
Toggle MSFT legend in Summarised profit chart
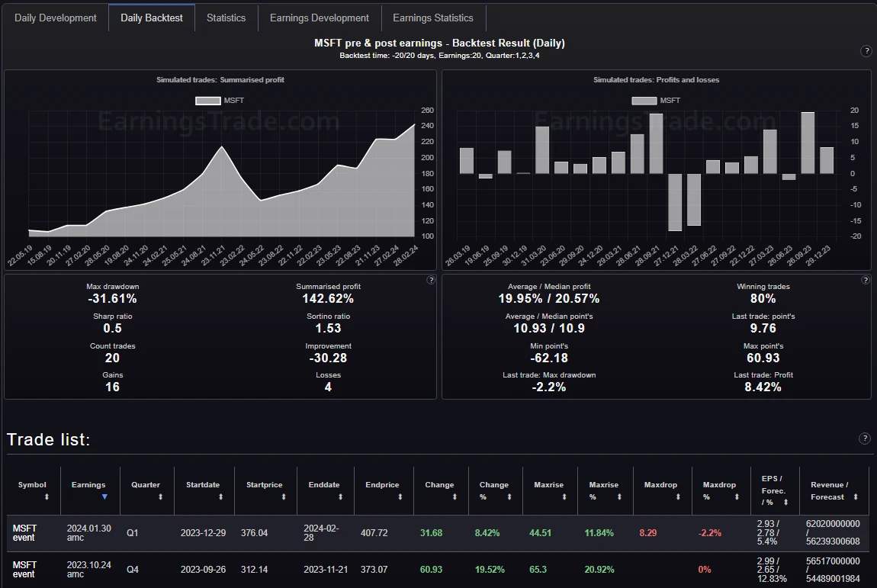220,101
